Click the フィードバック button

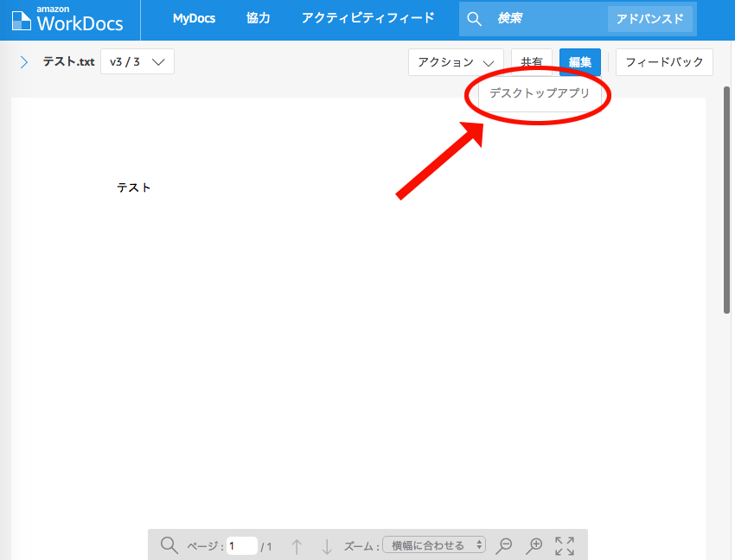[x=664, y=61]
